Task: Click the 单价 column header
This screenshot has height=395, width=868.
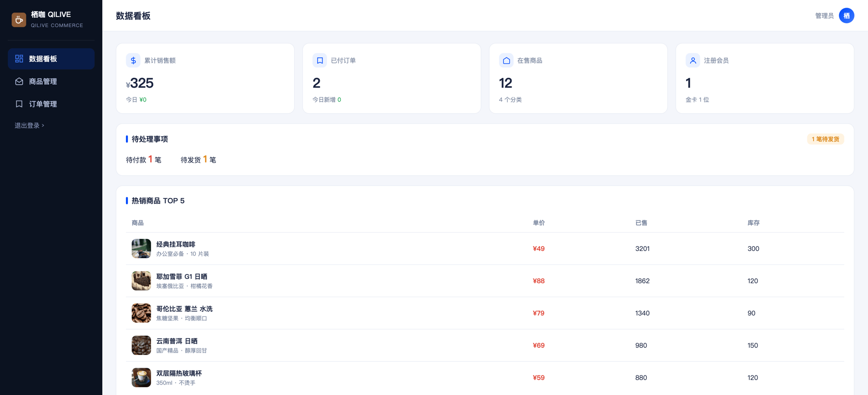Action: pos(539,223)
